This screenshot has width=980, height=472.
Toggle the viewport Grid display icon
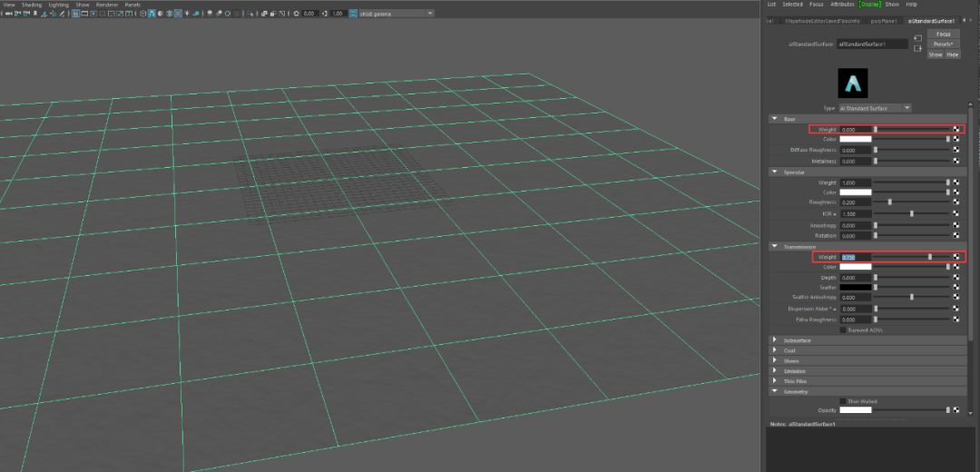click(x=75, y=13)
